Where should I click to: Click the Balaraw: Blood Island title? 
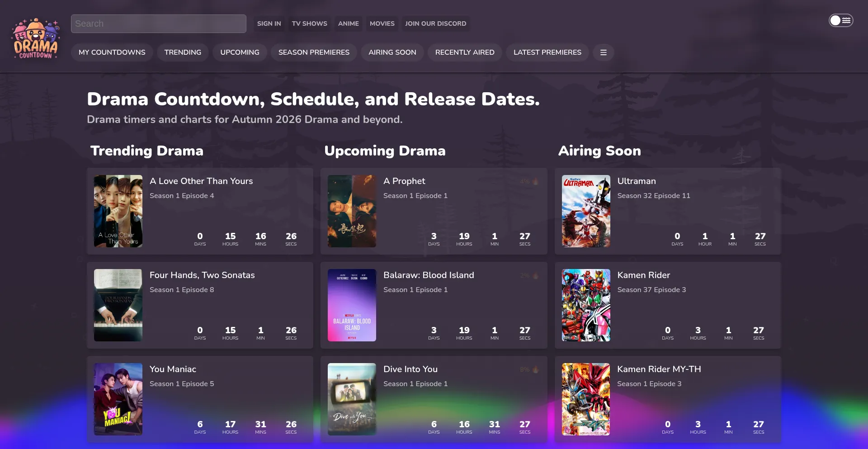tap(429, 275)
